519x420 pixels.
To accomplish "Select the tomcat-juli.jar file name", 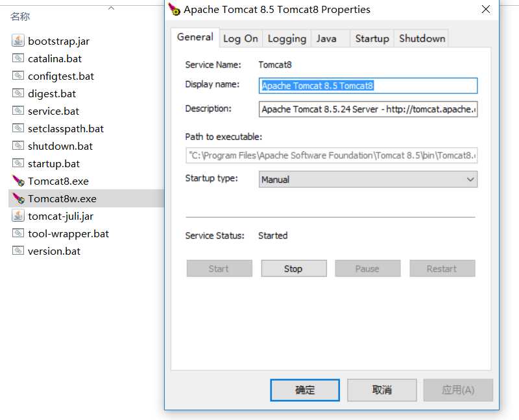I will [x=60, y=216].
